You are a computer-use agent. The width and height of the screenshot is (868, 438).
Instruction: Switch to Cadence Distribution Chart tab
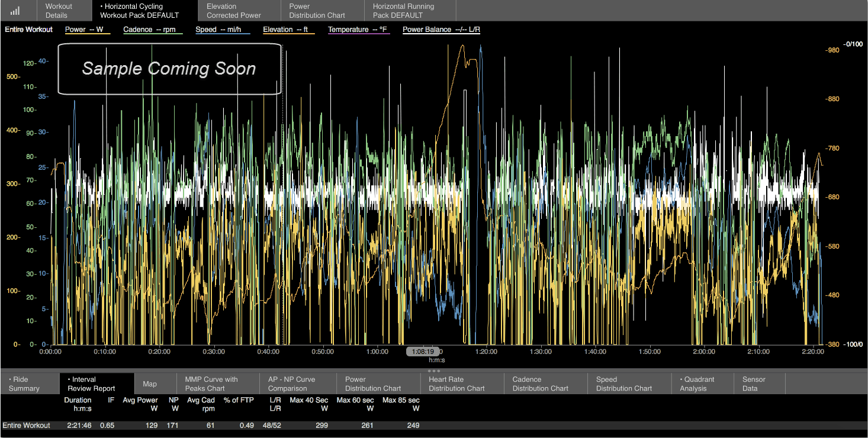tap(546, 384)
